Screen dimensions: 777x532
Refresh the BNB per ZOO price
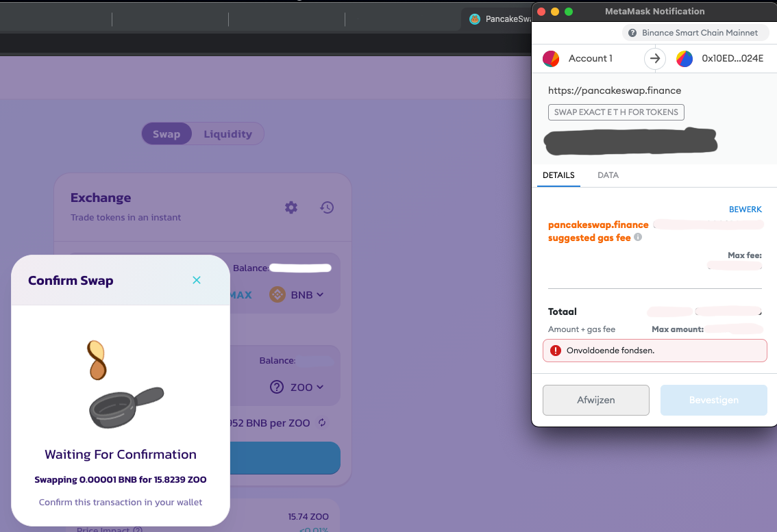tap(322, 422)
